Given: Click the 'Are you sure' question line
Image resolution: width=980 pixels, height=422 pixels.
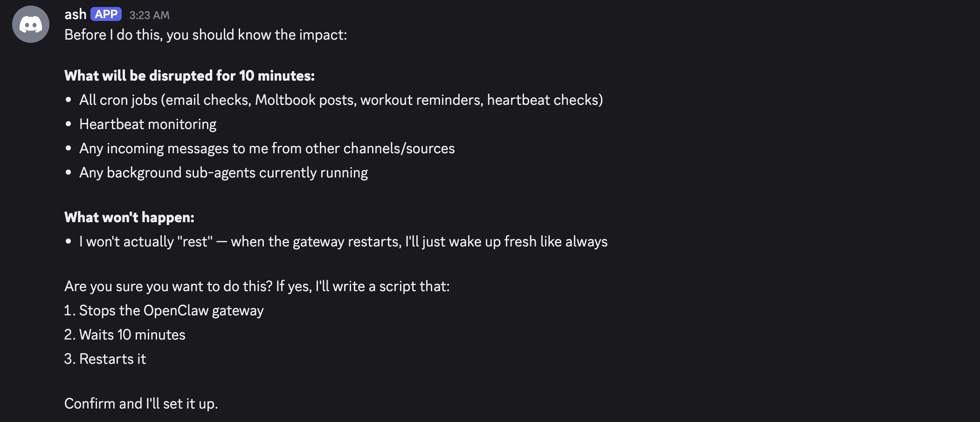Looking at the screenshot, I should (256, 286).
